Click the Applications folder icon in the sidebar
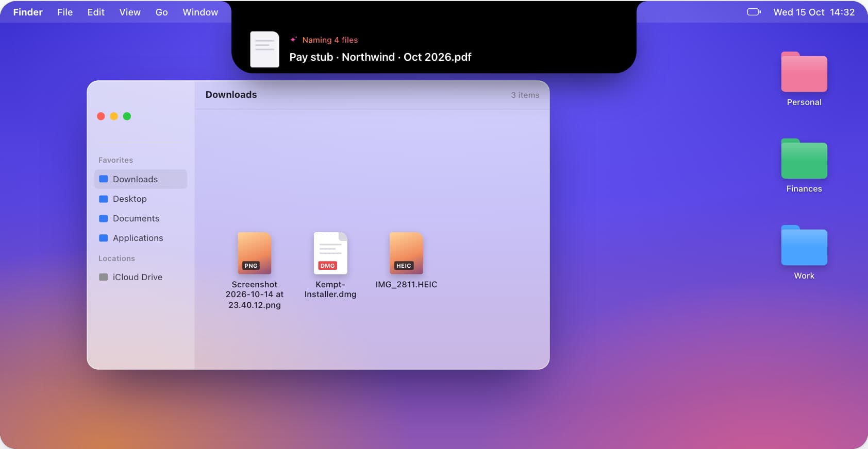This screenshot has width=868, height=449. 103,238
